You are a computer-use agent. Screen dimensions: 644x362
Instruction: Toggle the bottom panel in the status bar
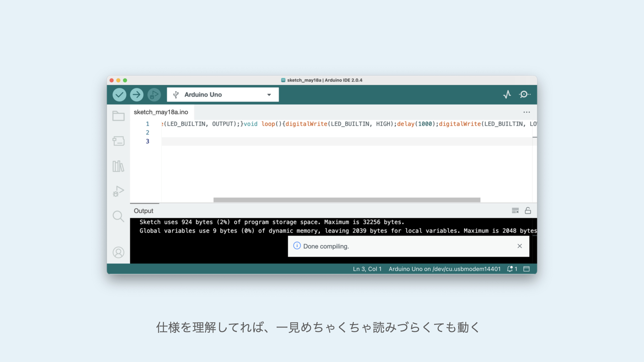pyautogui.click(x=527, y=269)
